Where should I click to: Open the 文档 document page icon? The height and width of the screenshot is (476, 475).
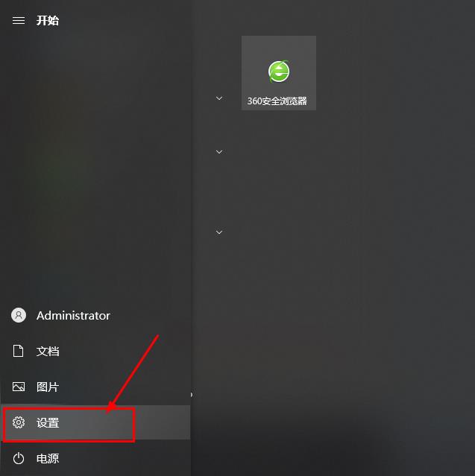(x=18, y=351)
